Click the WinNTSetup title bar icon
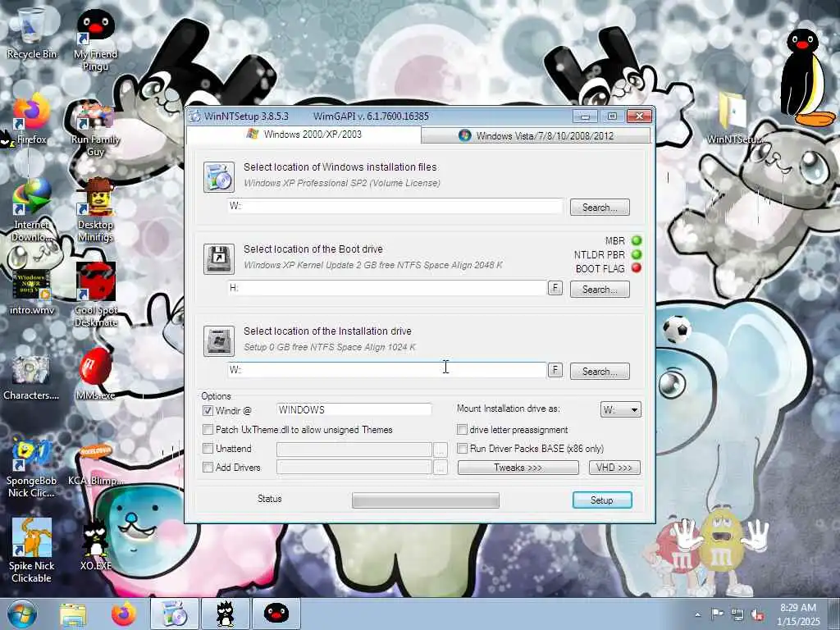This screenshot has height=630, width=840. [x=195, y=116]
